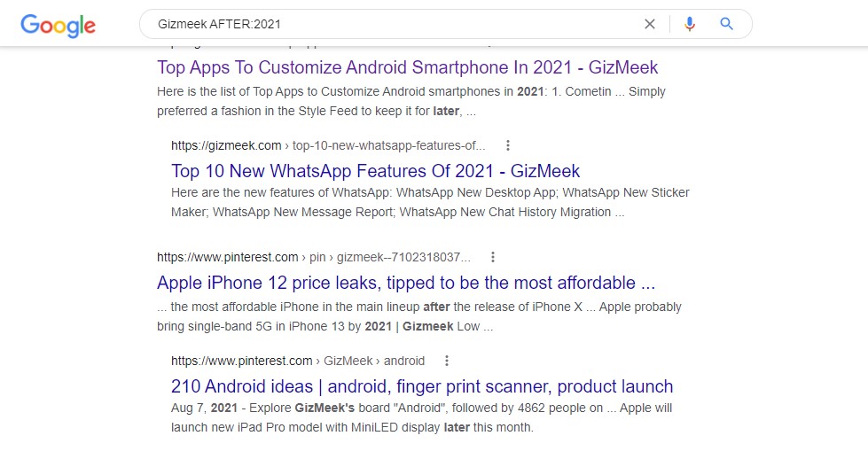Open Apple iPhone 12 price leaks result

[405, 283]
